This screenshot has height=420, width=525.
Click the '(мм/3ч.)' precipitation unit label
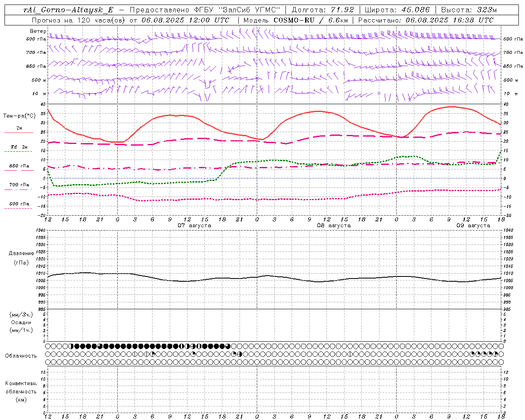21,315
